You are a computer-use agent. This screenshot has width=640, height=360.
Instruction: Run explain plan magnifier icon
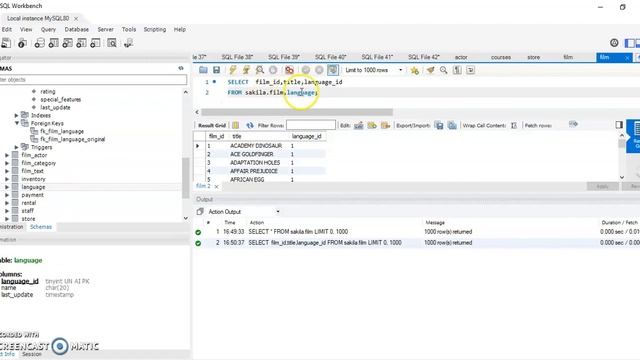(x=260, y=70)
